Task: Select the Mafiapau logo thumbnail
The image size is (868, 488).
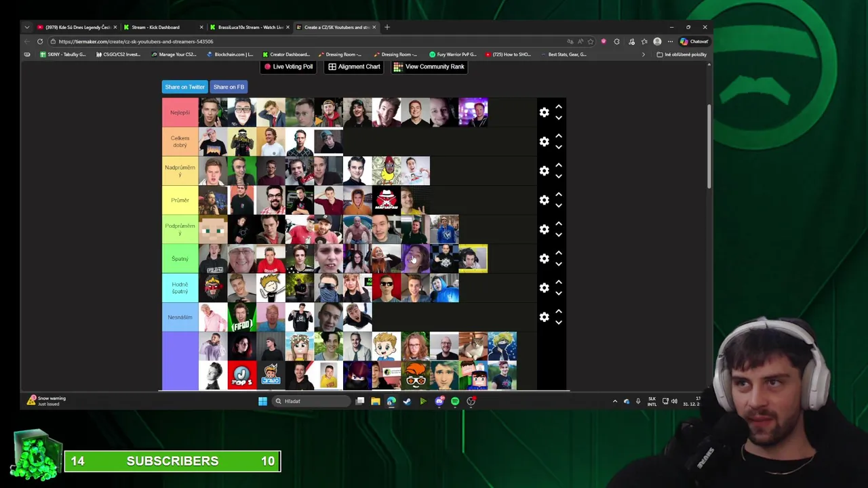Action: (386, 200)
